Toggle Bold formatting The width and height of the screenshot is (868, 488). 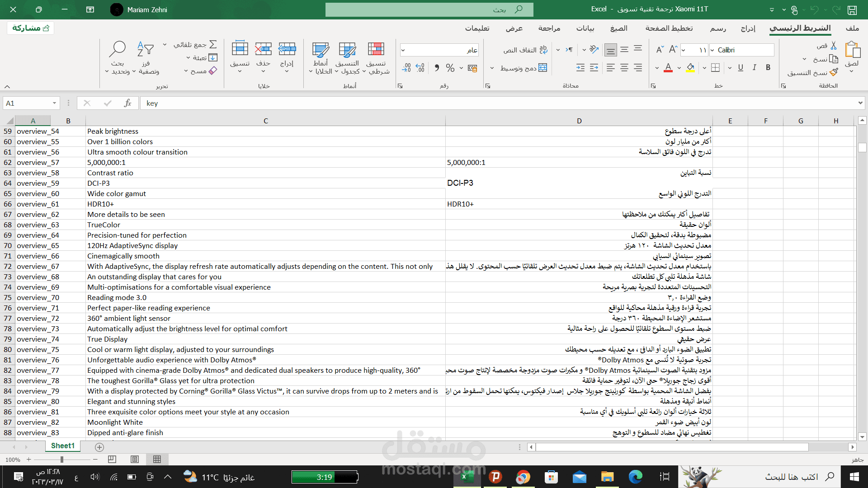768,68
